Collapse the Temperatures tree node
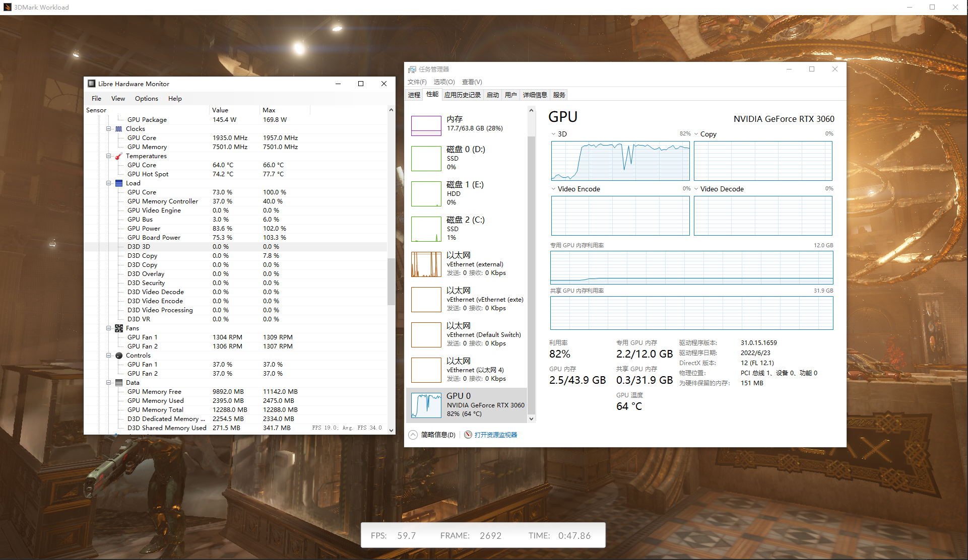Viewport: 968px width, 560px height. pos(108,156)
